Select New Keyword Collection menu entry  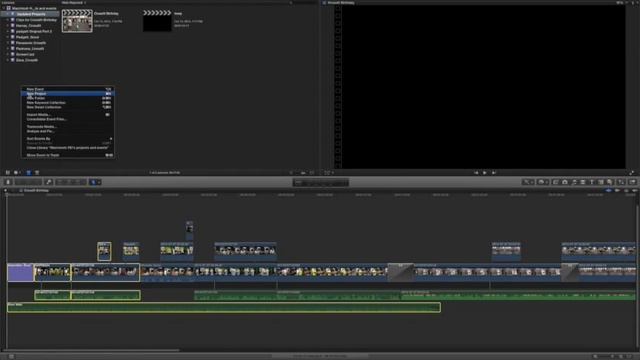[68, 102]
